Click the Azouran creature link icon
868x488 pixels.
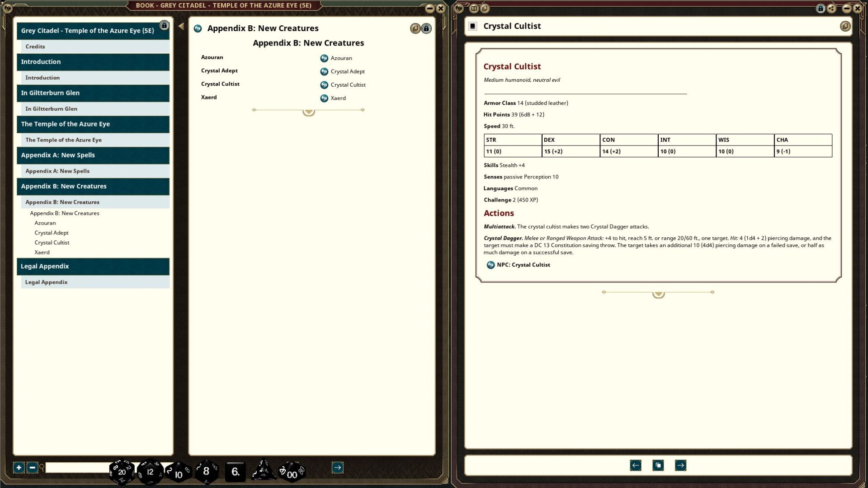[x=323, y=58]
